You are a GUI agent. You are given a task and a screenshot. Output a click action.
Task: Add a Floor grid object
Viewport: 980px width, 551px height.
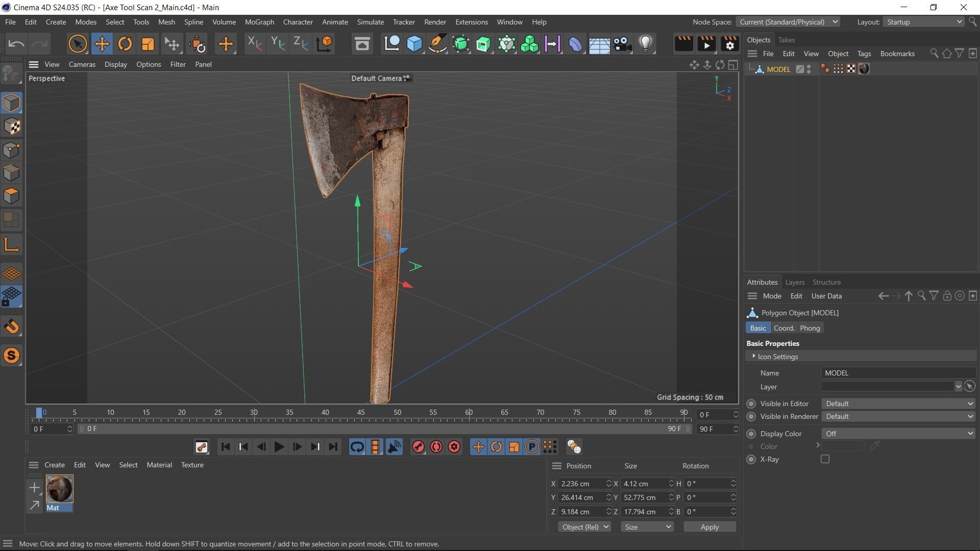(x=599, y=44)
